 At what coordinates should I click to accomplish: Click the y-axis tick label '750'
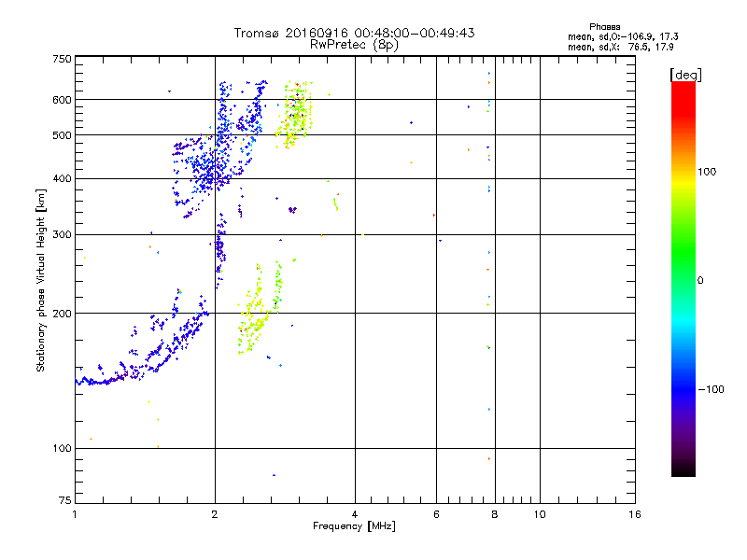[x=62, y=59]
